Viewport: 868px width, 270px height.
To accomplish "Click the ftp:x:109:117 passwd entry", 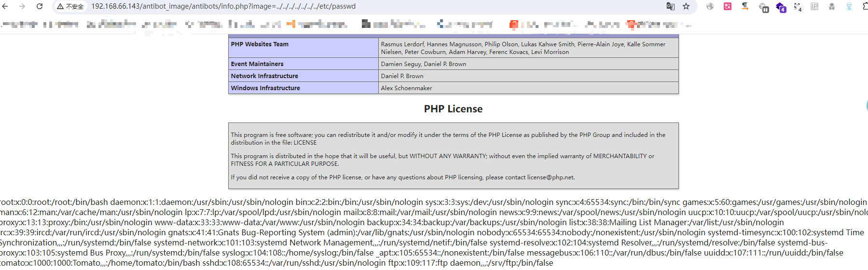I will [470, 263].
